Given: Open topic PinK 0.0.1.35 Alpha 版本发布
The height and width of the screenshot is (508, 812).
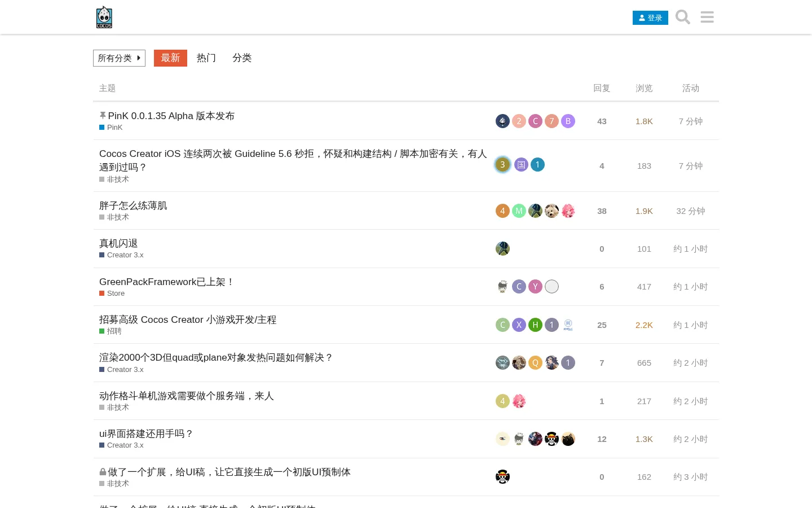Looking at the screenshot, I should 171,116.
